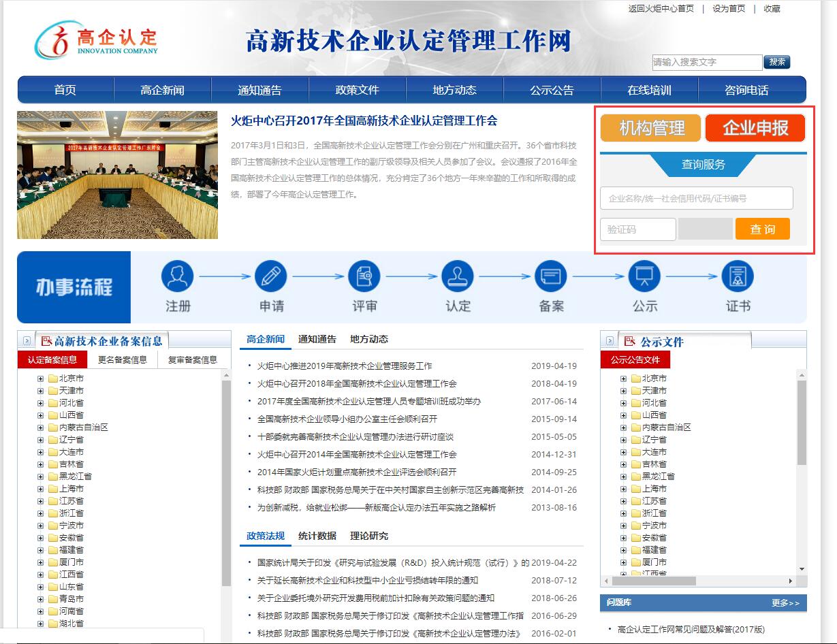
Task: Open the 公示 presentation icon
Action: click(644, 277)
